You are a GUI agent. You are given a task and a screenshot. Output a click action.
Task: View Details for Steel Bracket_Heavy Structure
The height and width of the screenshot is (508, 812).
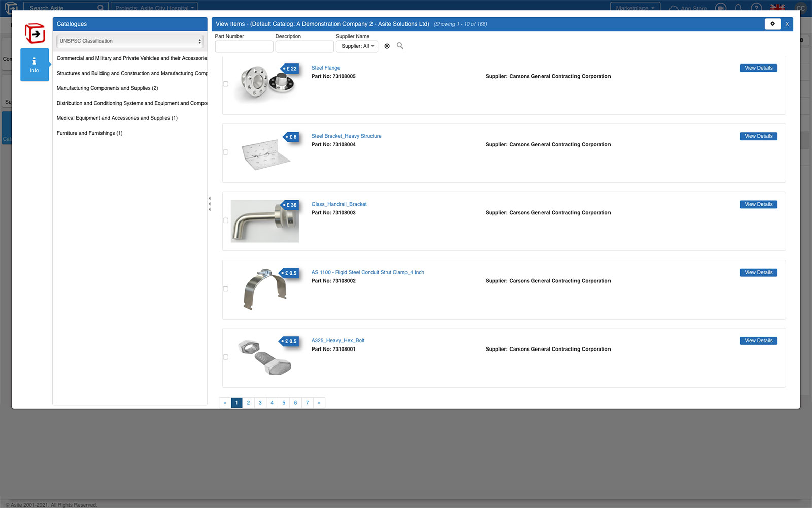(759, 136)
